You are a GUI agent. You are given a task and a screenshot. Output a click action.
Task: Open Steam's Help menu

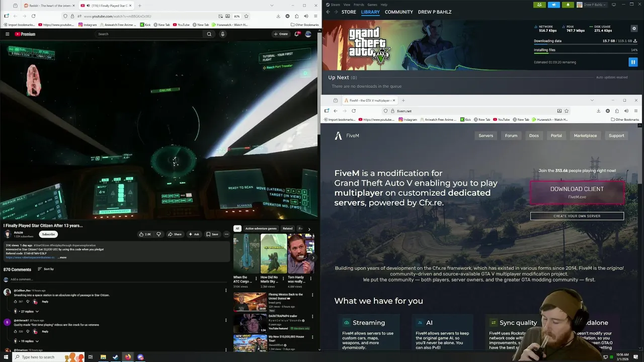(x=384, y=5)
